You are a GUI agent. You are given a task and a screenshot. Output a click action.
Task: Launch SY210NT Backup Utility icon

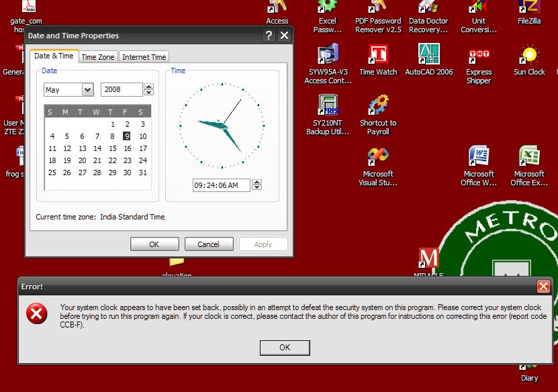pos(328,115)
